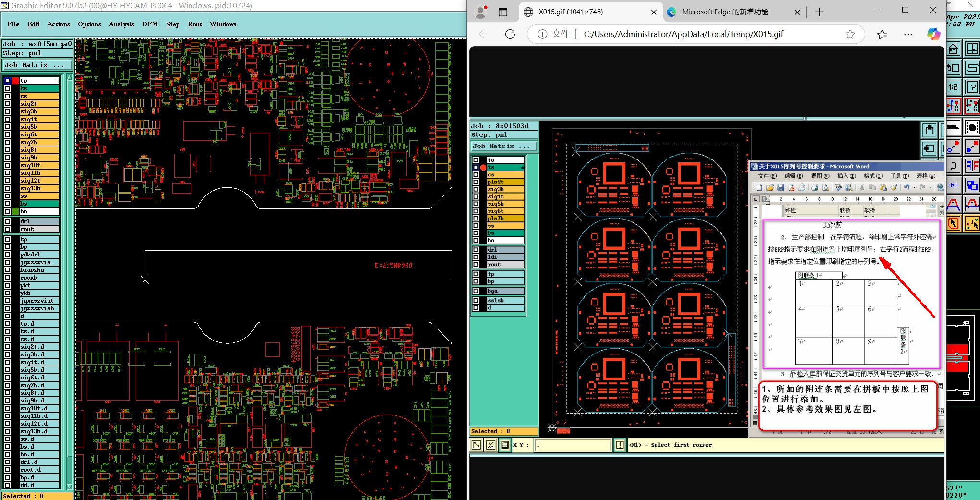This screenshot has width=980, height=500.
Task: Click the Job Matrix ... button
Action: pos(37,65)
